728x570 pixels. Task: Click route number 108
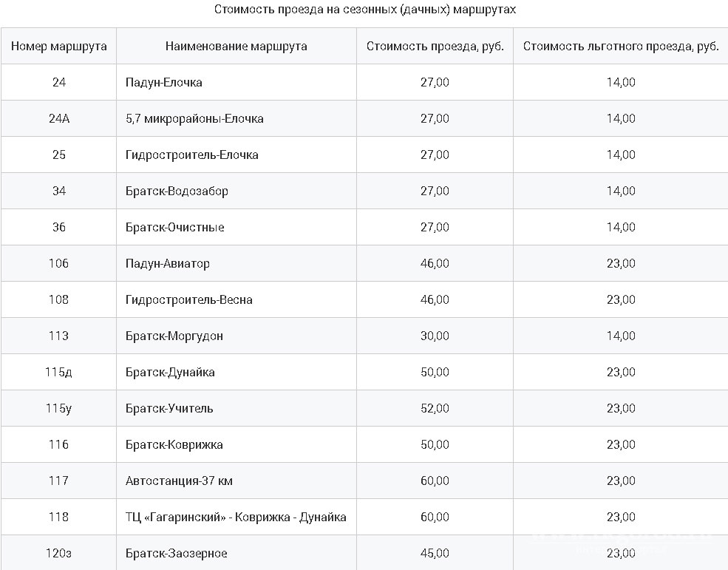click(x=58, y=299)
